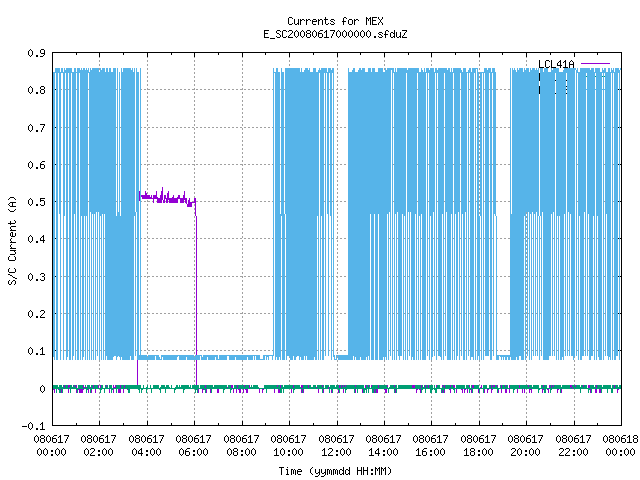Click the y-axis tick value 0.4
Viewport: 640px width, 480px height.
coord(36,239)
